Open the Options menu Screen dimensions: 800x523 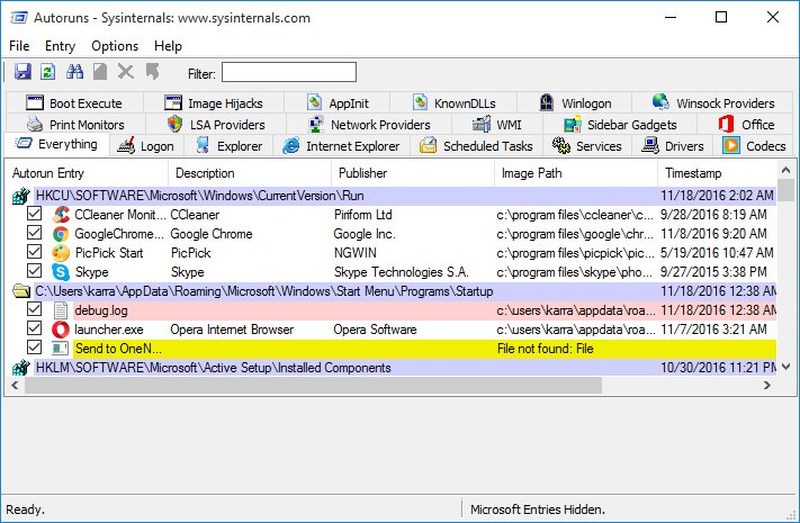[115, 46]
